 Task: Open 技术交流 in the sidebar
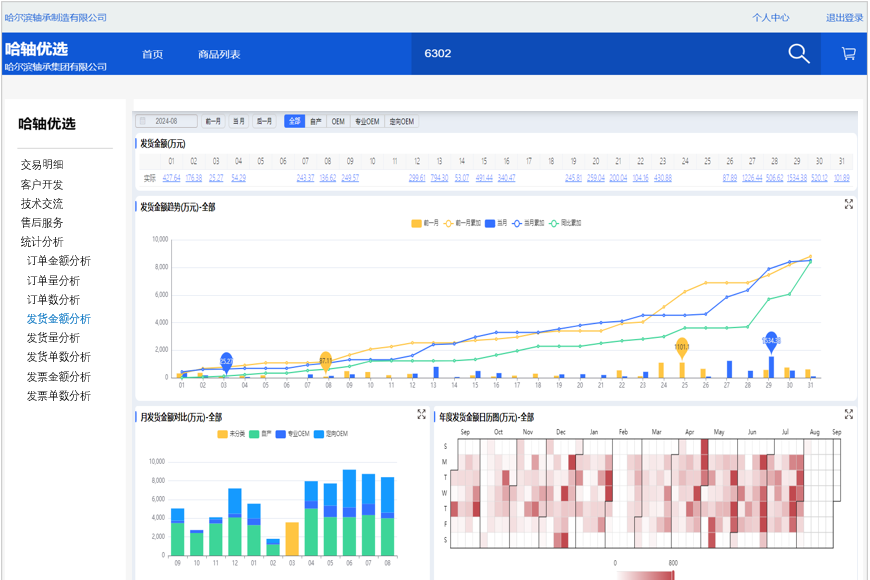point(42,204)
